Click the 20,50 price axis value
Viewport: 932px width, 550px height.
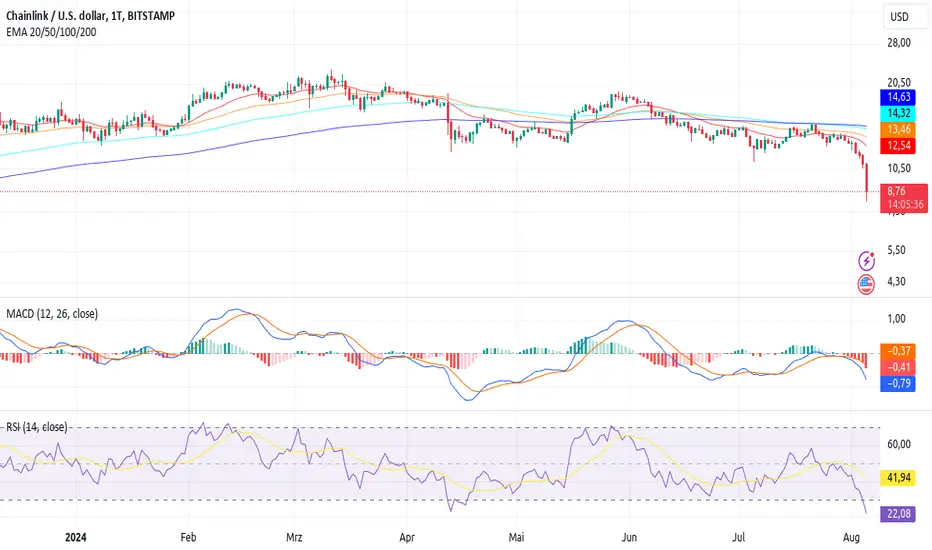click(899, 83)
